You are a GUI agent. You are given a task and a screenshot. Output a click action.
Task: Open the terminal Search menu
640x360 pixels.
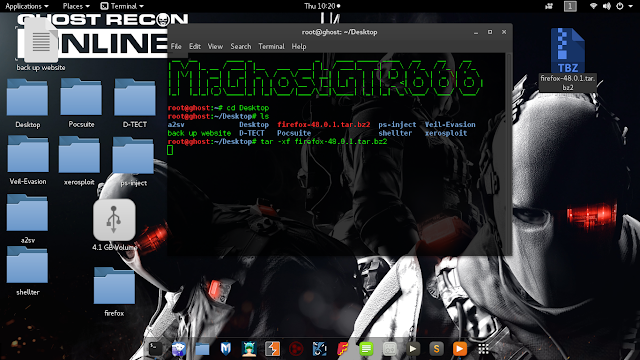tap(241, 47)
